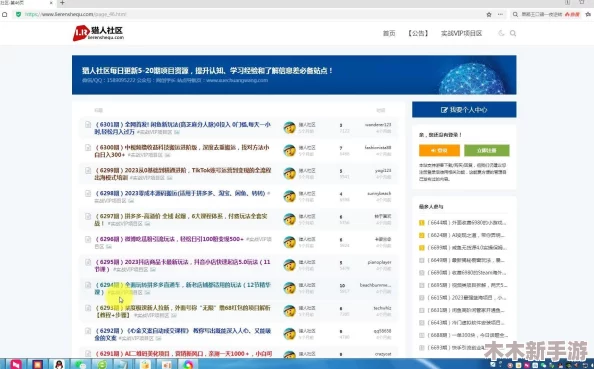Open the QQ penguin taskbar icon
This screenshot has height=369, width=594.
tap(59, 364)
